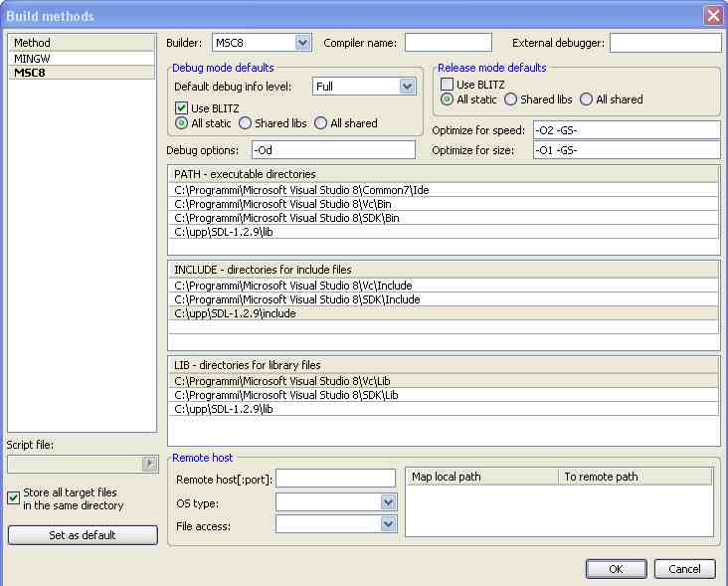Focus the Remote host port text field
This screenshot has height=586, width=728.
tap(335, 480)
